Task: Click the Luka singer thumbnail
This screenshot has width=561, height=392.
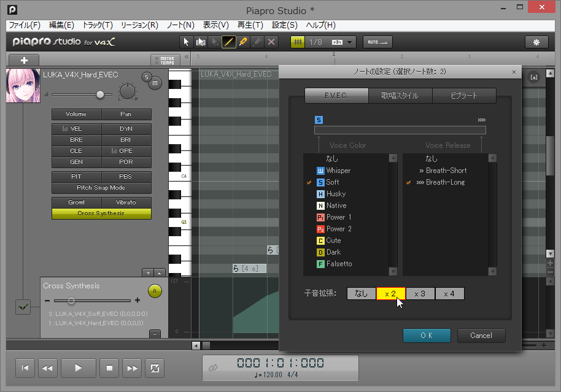Action: click(23, 86)
